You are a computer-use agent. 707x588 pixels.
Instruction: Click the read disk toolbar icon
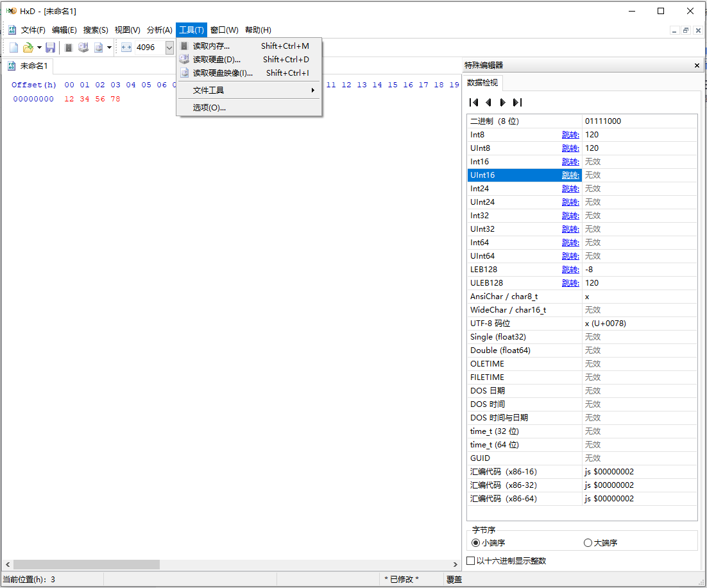tap(83, 47)
